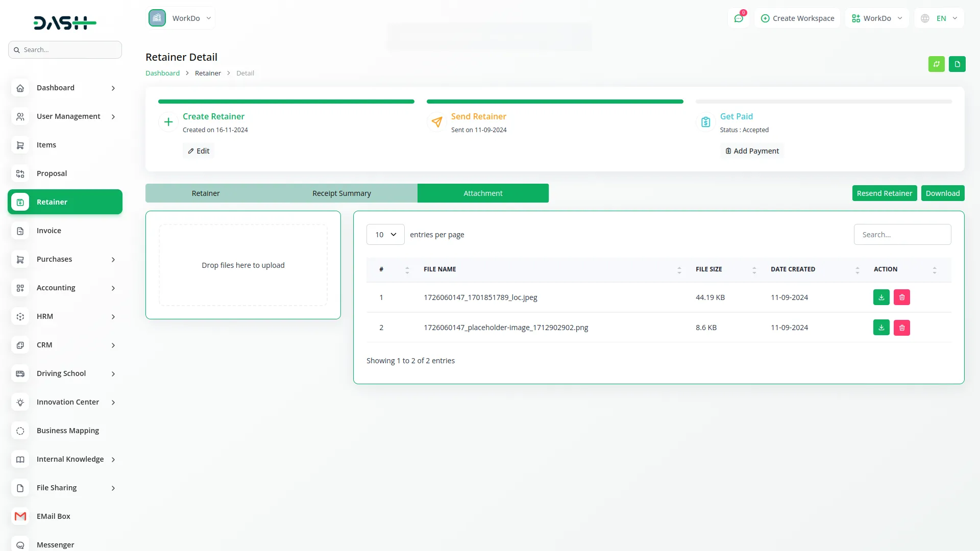Focus the attachment table search field
This screenshot has width=980, height=551.
[x=902, y=235]
